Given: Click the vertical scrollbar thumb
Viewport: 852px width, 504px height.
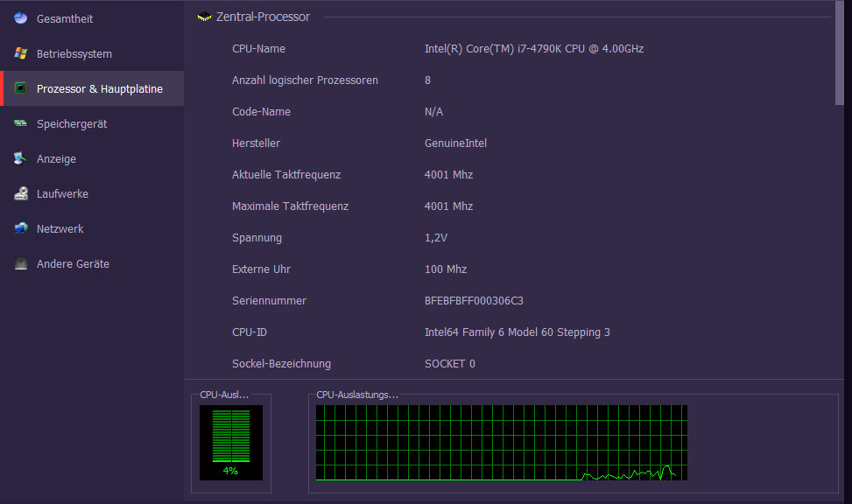Looking at the screenshot, I should click(x=840, y=52).
